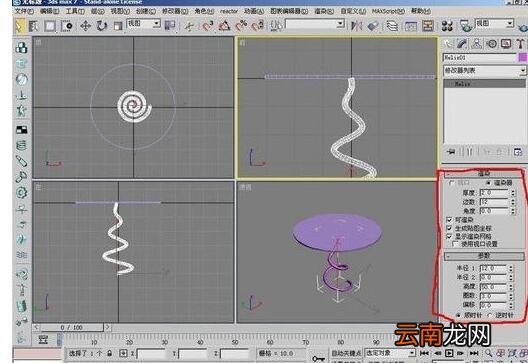Click the Mirror tool icon
This screenshot has height=363, width=528.
[356, 26]
